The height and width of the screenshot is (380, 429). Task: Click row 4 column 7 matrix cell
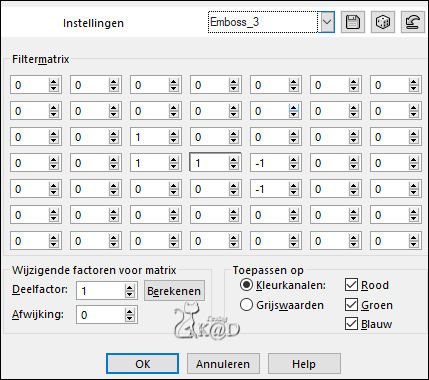390,163
